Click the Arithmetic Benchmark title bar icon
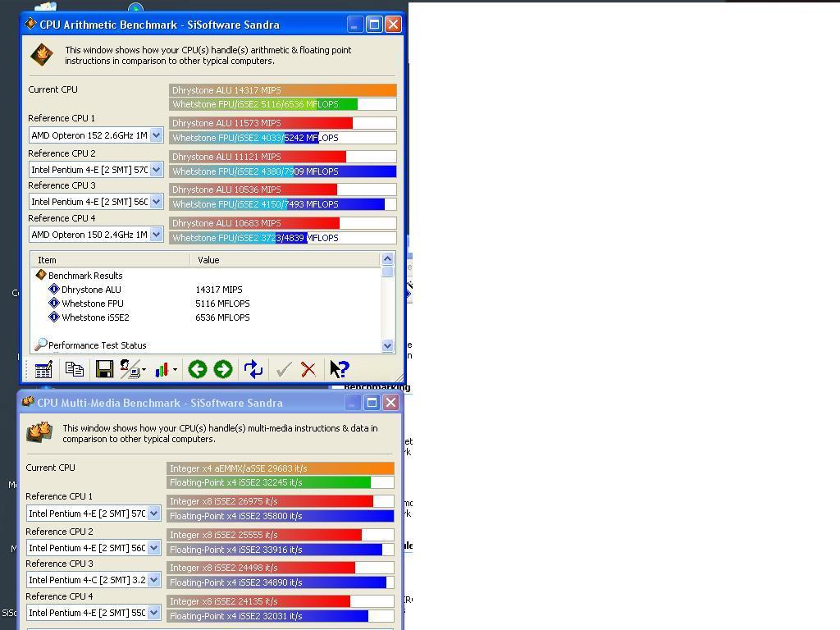The height and width of the screenshot is (630, 840). (30, 24)
